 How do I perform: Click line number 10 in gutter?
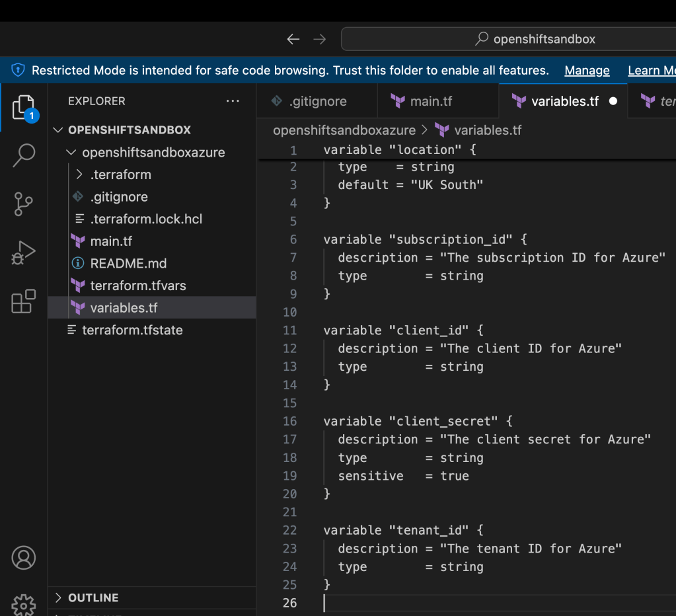(289, 312)
